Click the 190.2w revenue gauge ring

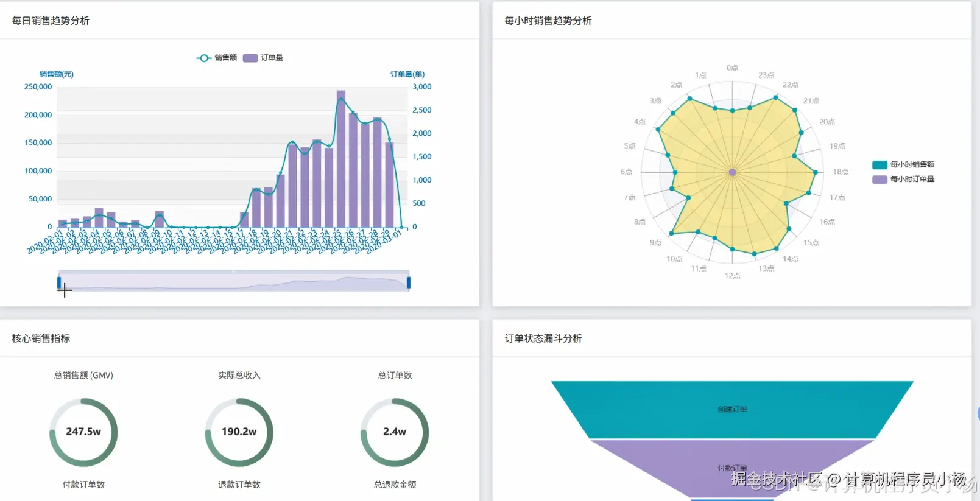pyautogui.click(x=239, y=432)
